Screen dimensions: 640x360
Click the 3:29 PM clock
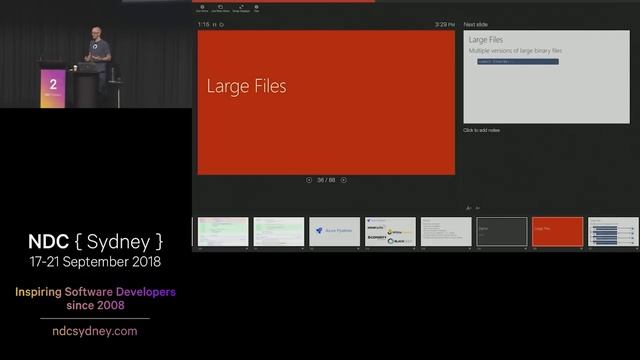point(444,25)
